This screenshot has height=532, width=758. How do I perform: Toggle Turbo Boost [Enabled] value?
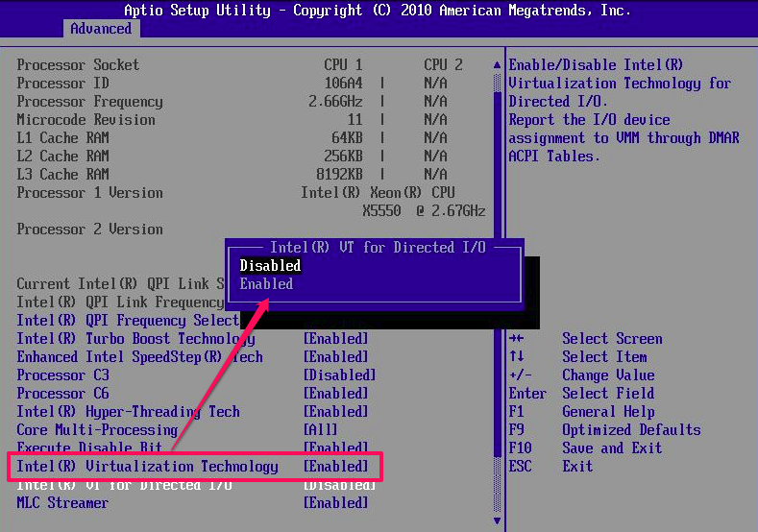[x=336, y=338]
